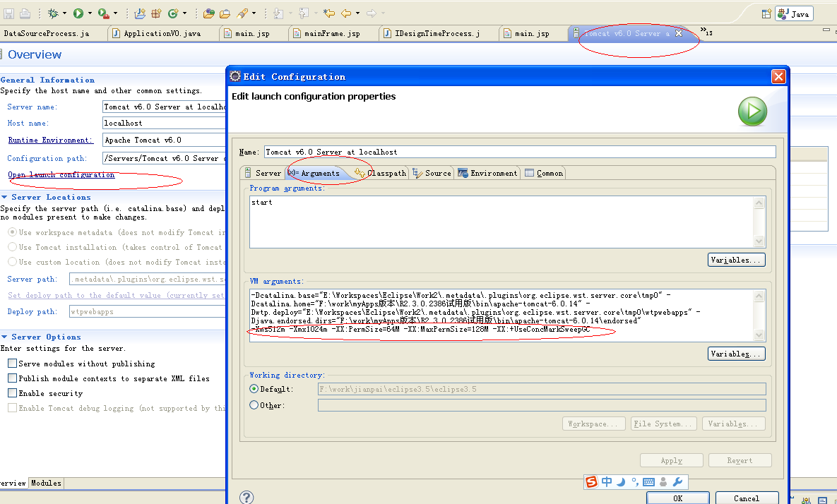
Task: Click the Other working directory path field
Action: click(x=542, y=404)
